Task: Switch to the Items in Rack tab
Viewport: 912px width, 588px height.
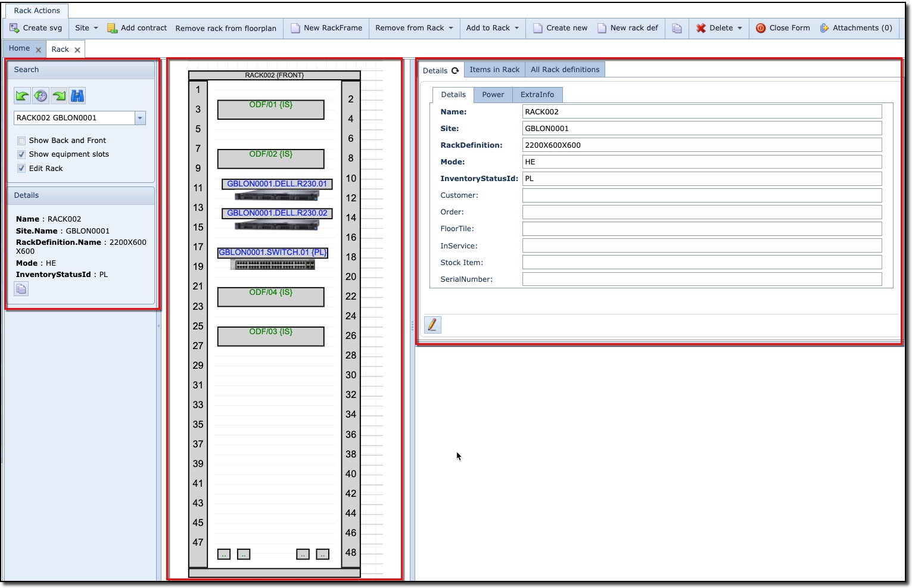Action: coord(494,69)
